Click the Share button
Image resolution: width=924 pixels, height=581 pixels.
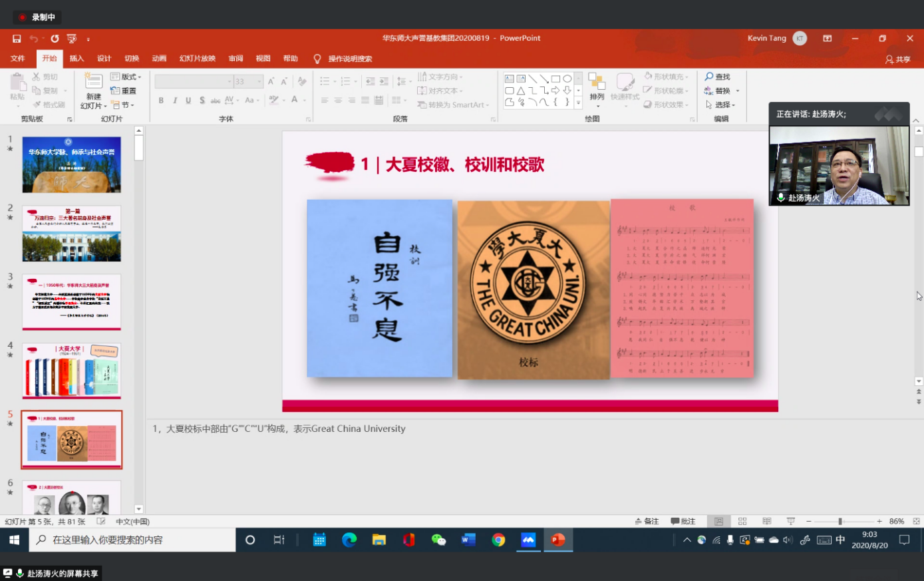pyautogui.click(x=897, y=59)
